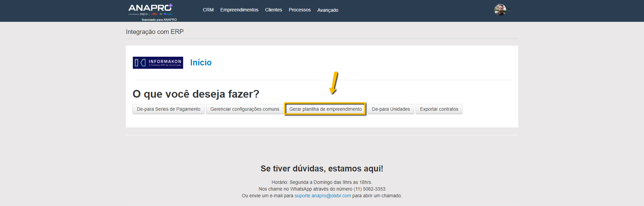Click the ANAPRO logo in header

[149, 8]
